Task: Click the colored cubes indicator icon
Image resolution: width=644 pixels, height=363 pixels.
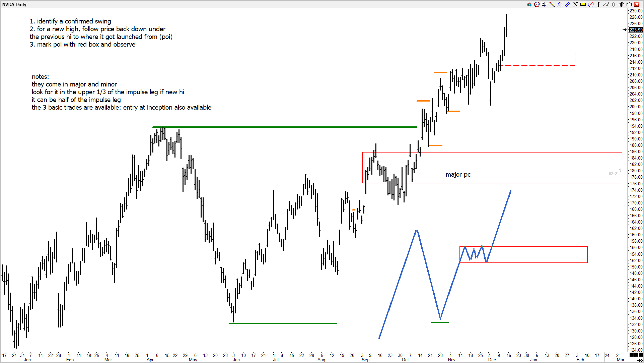Action: [x=529, y=4]
